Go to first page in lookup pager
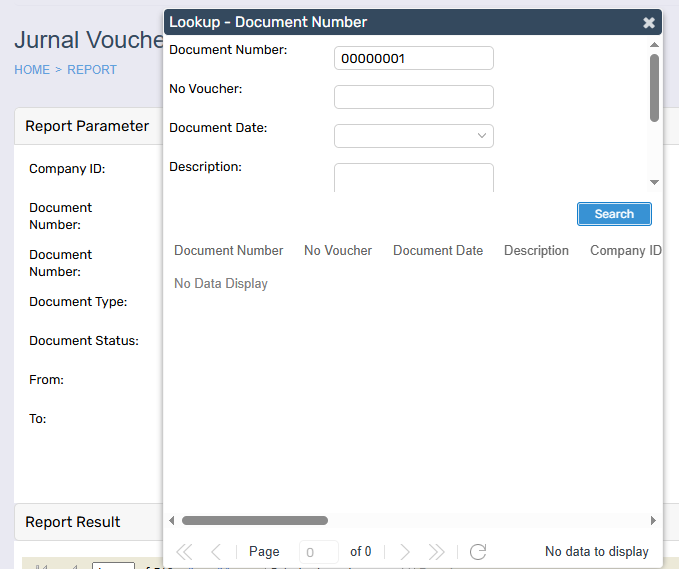Viewport: 679px width, 569px height. 184,552
